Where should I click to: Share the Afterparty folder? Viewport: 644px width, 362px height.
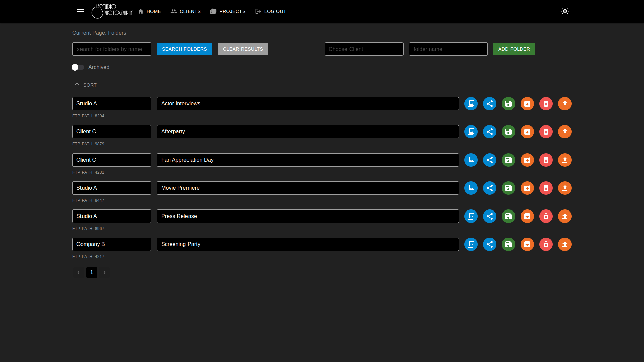tap(489, 132)
